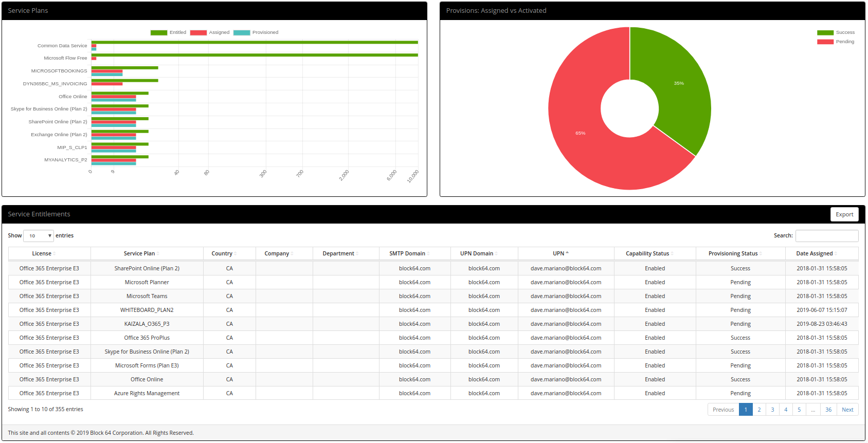Viewport: 868px width, 443px height.
Task: Toggle the Assigned legend swatch
Action: pos(198,33)
